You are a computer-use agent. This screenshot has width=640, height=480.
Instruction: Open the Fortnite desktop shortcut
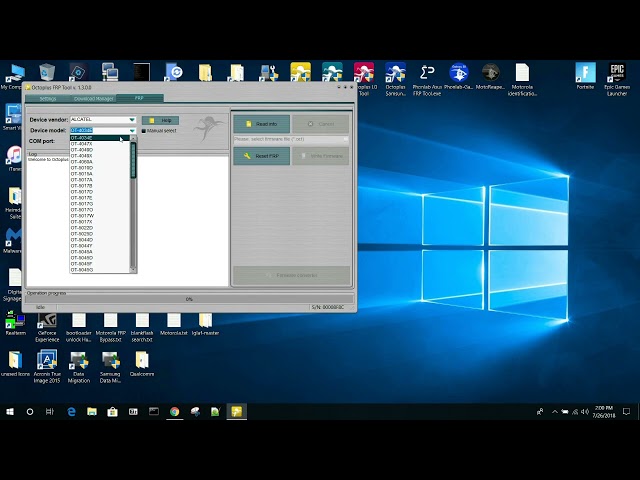click(585, 76)
